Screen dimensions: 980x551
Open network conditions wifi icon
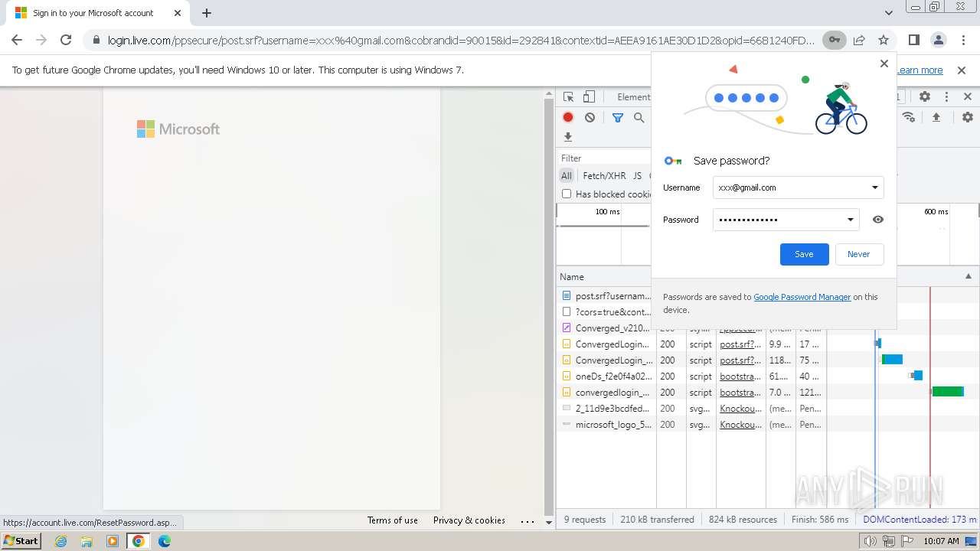(909, 117)
